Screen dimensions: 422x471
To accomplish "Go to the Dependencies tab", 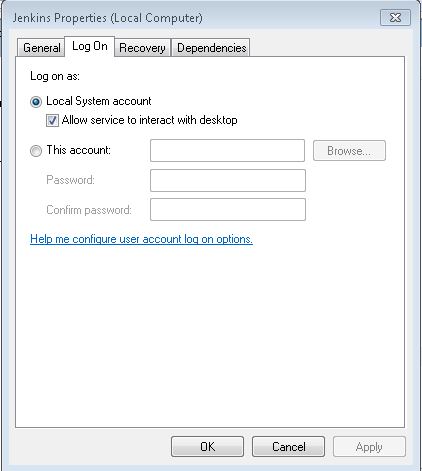I will click(211, 48).
